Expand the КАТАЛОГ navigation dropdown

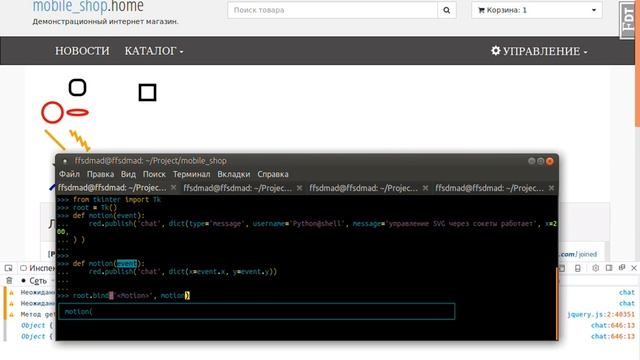pos(154,51)
